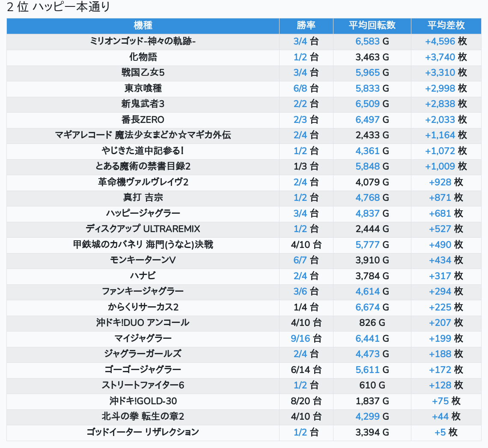Select the マイジャグラー machine name
Viewport: 488px width, 448px height.
143,338
